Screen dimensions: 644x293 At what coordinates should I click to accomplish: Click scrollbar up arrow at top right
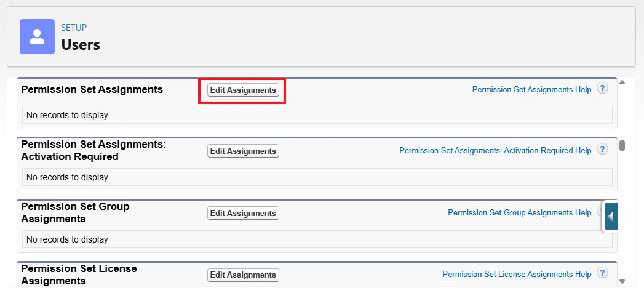click(x=622, y=82)
